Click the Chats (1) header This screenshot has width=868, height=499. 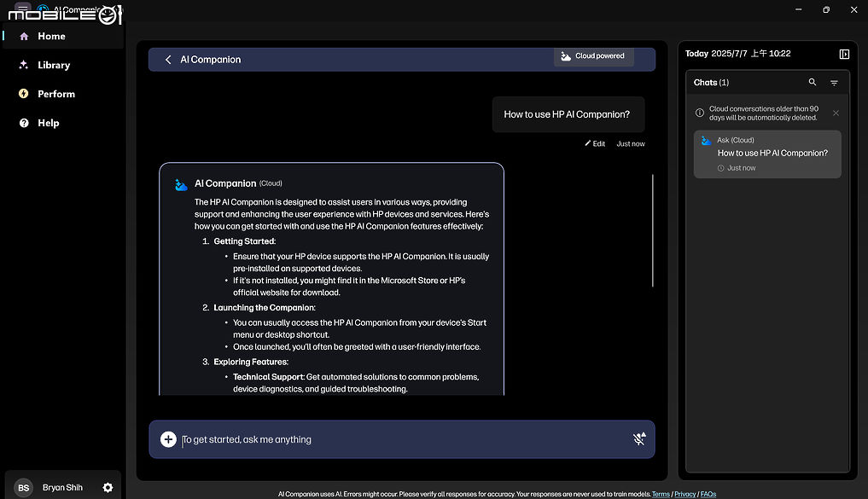711,83
